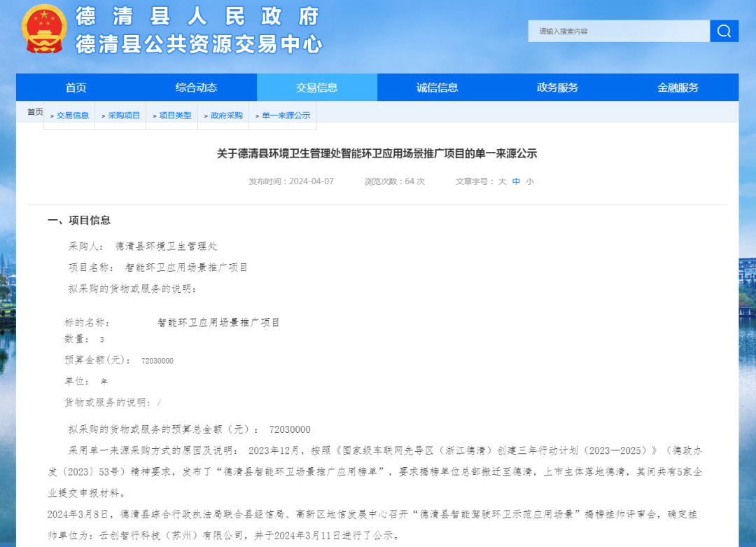Click the magnifier search button
The width and height of the screenshot is (756, 547).
coord(724,31)
